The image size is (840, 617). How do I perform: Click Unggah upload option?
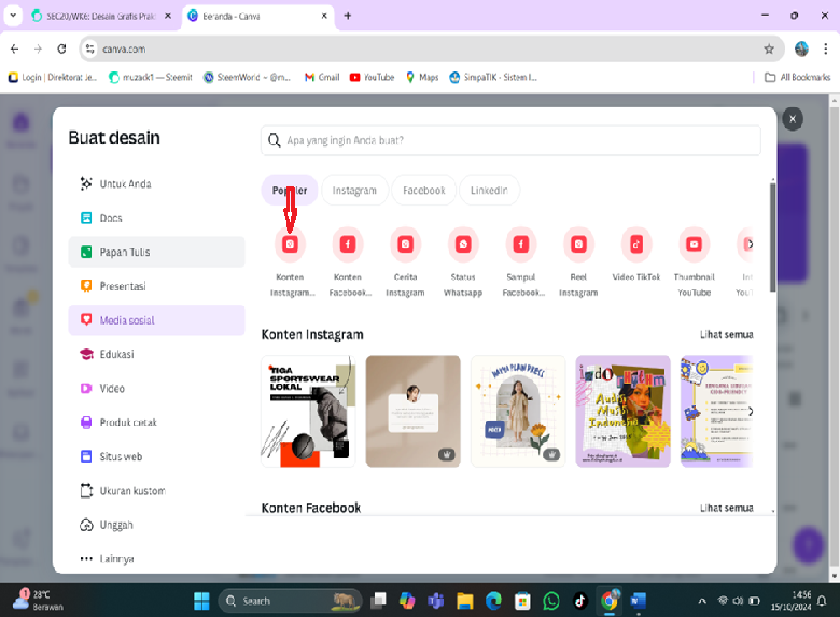coord(157,525)
